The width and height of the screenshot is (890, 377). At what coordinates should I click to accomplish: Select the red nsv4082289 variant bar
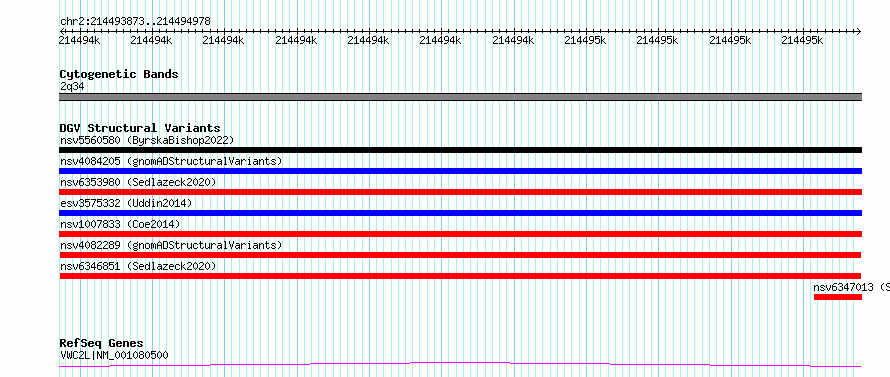460,255
